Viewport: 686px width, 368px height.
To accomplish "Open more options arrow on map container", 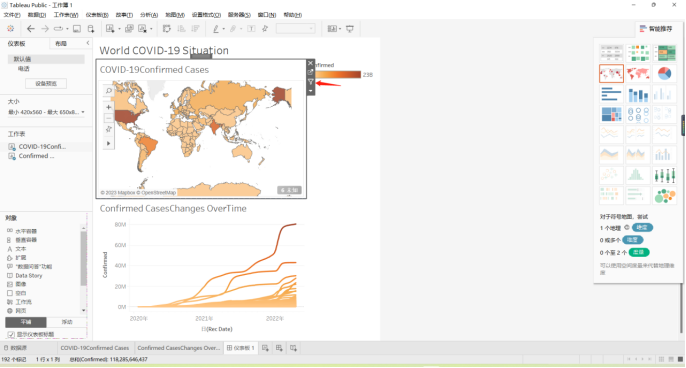I will (x=310, y=91).
